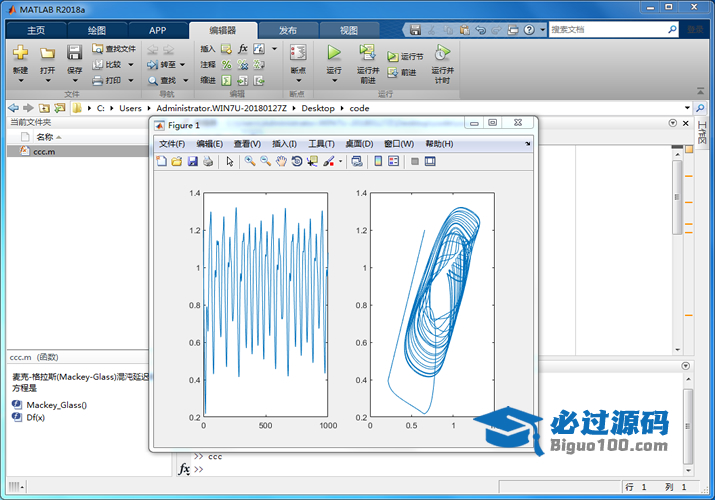
Task: Click the Run and Advance icon
Action: (x=368, y=52)
